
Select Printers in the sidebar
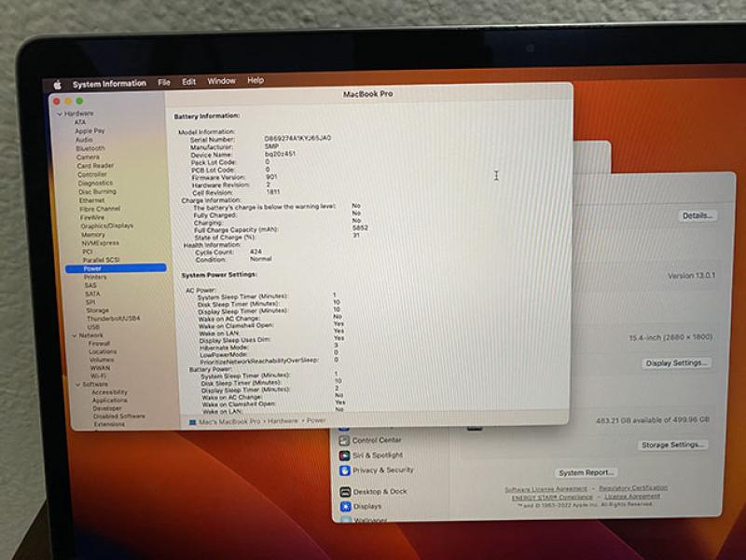pyautogui.click(x=95, y=277)
